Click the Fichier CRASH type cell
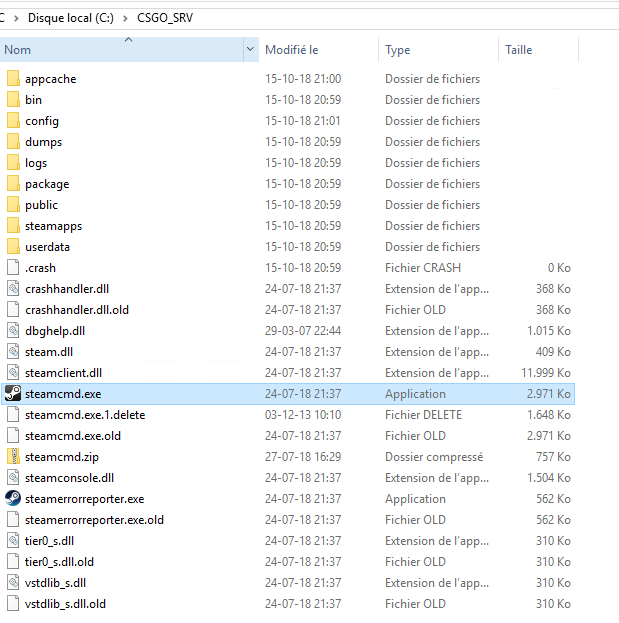Image resolution: width=619 pixels, height=623 pixels. click(x=423, y=267)
